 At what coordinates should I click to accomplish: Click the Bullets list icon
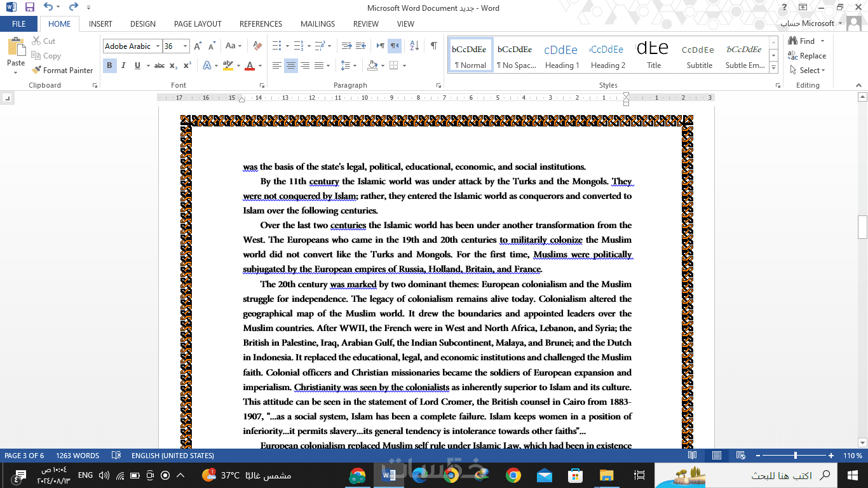click(276, 46)
